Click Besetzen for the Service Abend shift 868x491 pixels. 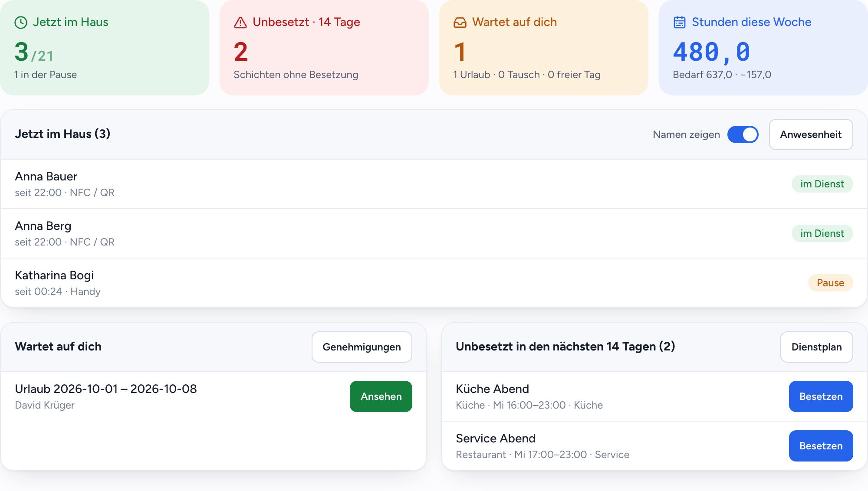(821, 446)
